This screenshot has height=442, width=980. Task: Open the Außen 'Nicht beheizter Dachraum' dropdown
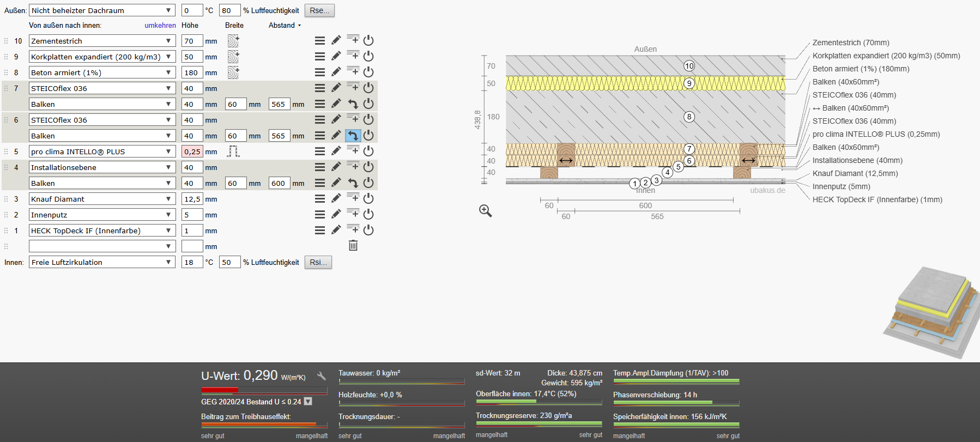point(102,10)
